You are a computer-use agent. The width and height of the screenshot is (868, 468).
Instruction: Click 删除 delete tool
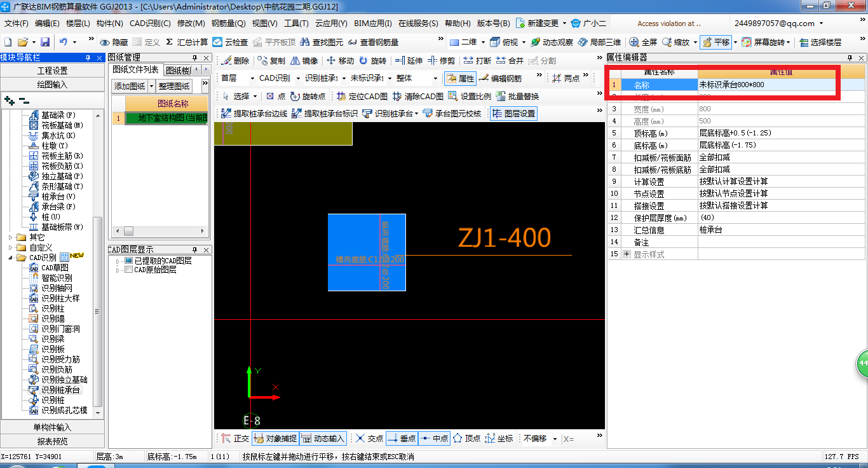235,61
